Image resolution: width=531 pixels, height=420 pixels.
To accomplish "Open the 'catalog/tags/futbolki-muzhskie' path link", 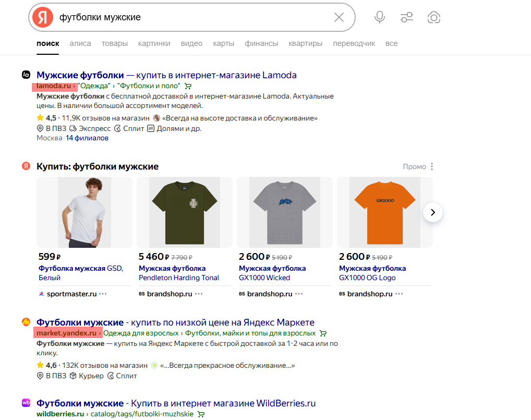I will (x=142, y=414).
